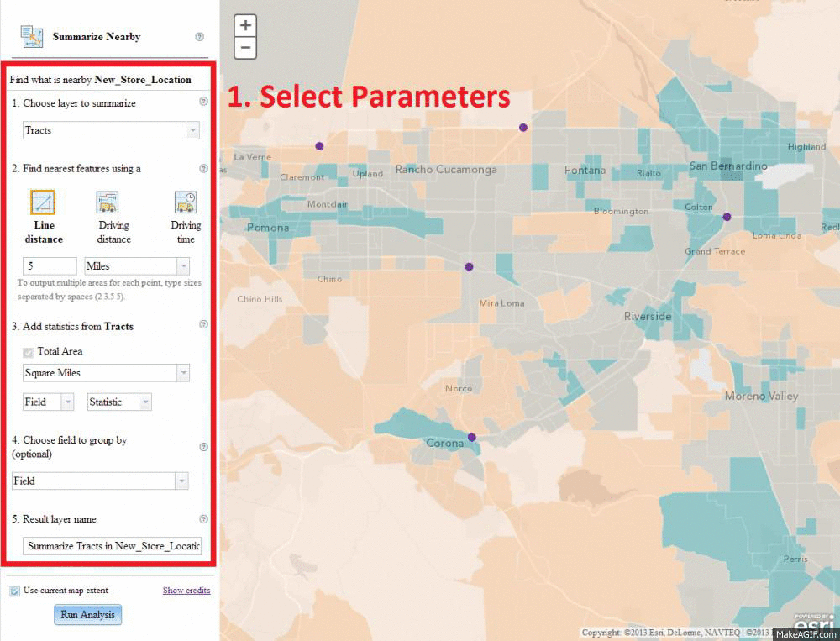The image size is (840, 641).
Task: Open help icon beside Summarize Nearby title
Action: [200, 37]
